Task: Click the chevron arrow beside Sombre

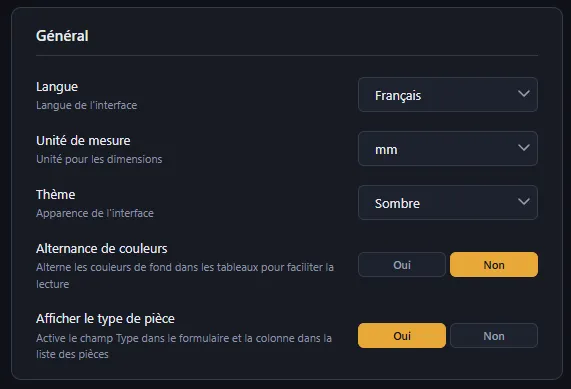Action: point(524,202)
